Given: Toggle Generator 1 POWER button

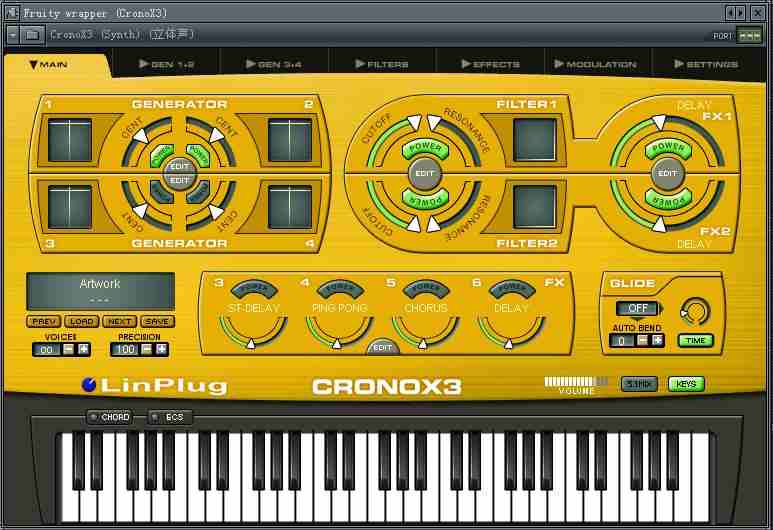Looking at the screenshot, I should 162,155.
